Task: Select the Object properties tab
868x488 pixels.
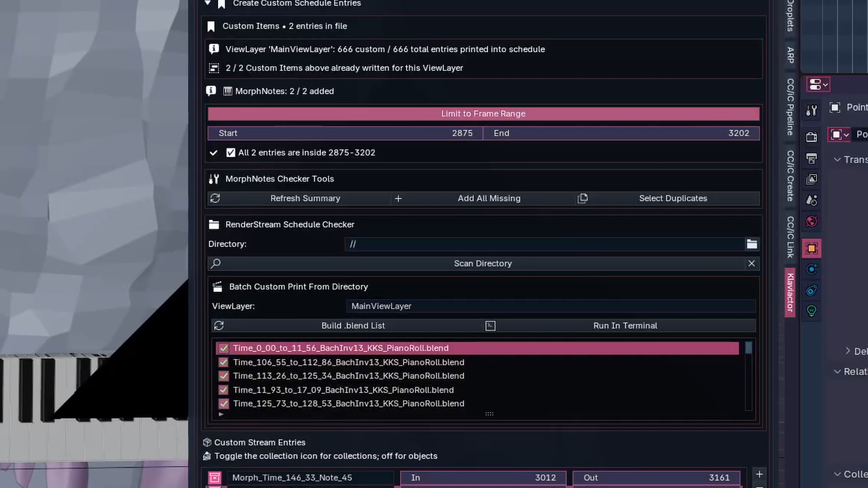Action: pyautogui.click(x=811, y=248)
